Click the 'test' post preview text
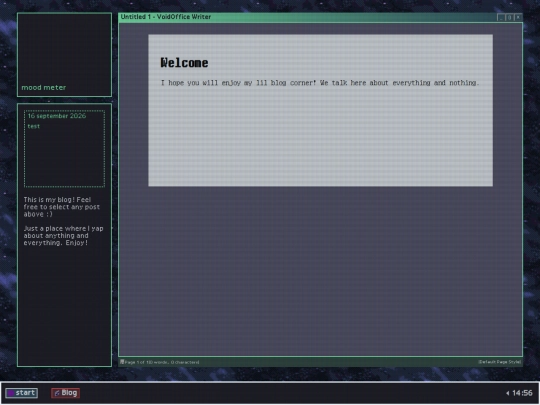 click(34, 126)
